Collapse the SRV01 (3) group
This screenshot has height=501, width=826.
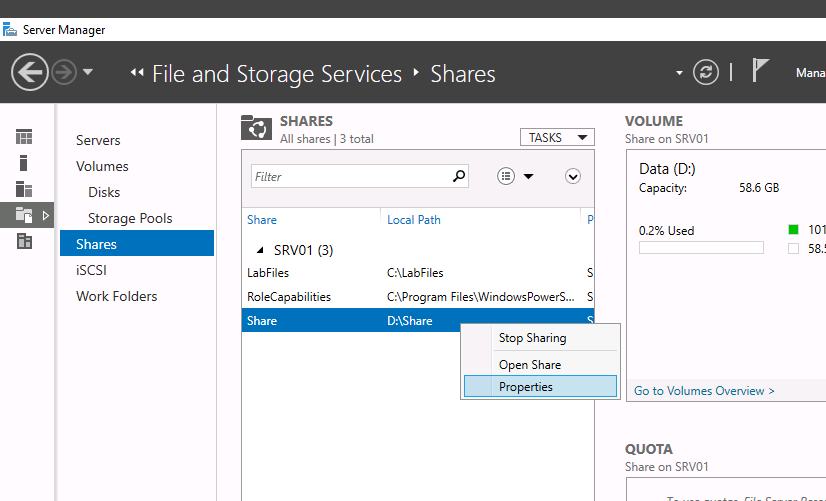pyautogui.click(x=261, y=250)
